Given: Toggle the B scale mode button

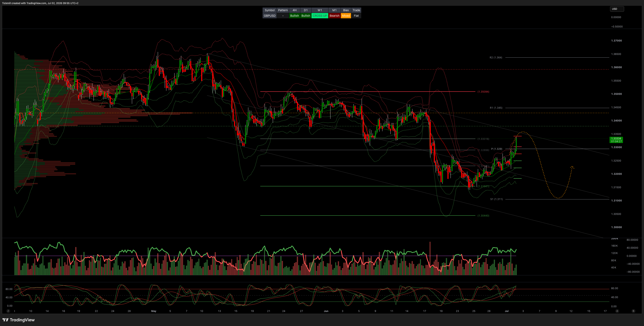Looking at the screenshot, I should pos(633,311).
